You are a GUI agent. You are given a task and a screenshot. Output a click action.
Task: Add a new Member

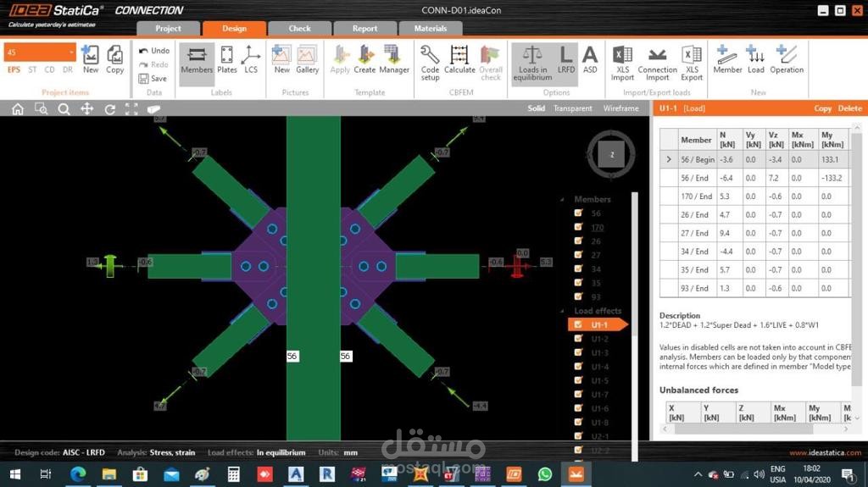(727, 59)
